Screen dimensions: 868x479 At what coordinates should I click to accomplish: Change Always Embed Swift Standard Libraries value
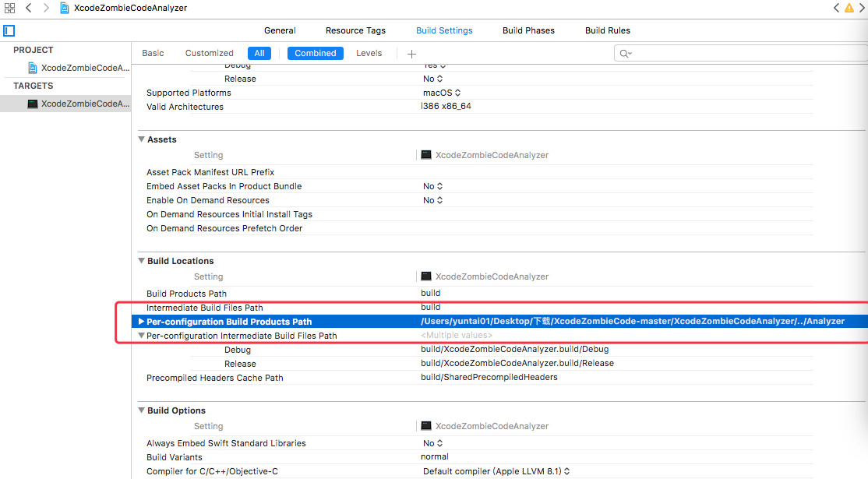click(x=433, y=443)
